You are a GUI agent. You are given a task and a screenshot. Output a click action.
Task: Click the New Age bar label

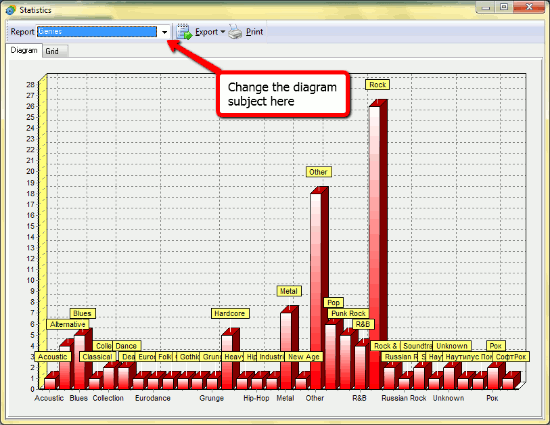tap(304, 357)
